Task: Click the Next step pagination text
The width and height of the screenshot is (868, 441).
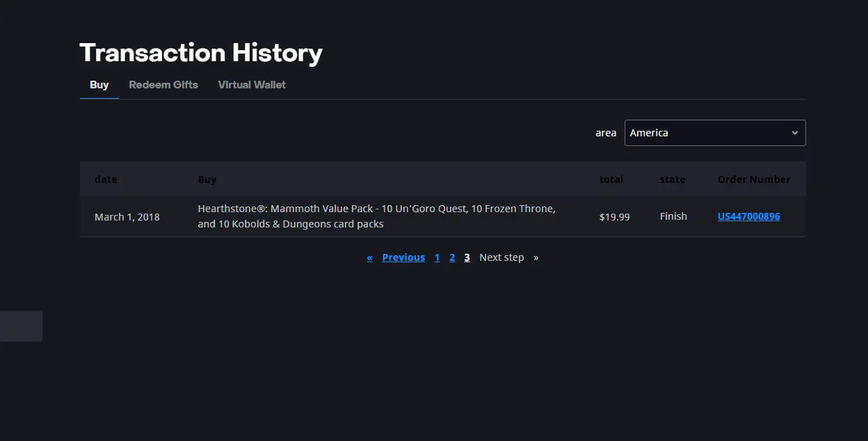Action: coord(501,257)
